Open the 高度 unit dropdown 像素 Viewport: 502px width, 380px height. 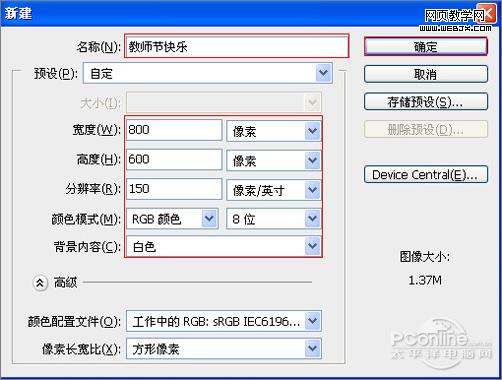274,161
